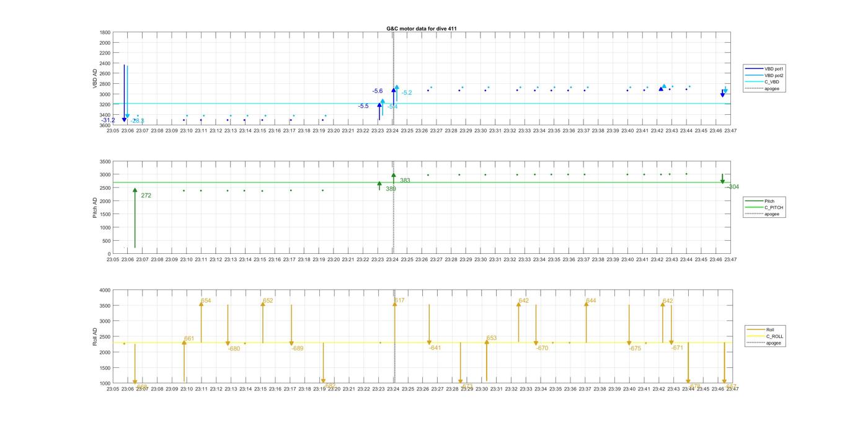The image size is (868, 430).
Task: Click the '1800' tick on VBD axis
Action: 104,32
